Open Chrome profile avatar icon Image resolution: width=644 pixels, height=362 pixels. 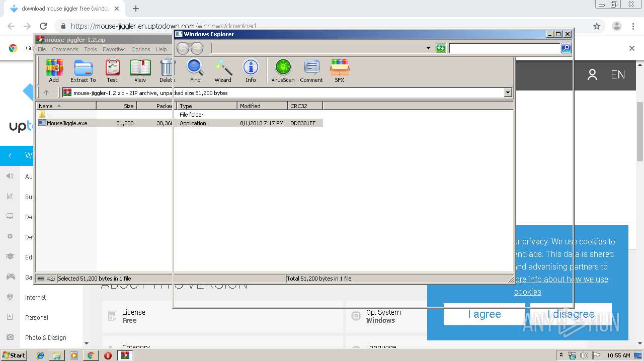617,26
